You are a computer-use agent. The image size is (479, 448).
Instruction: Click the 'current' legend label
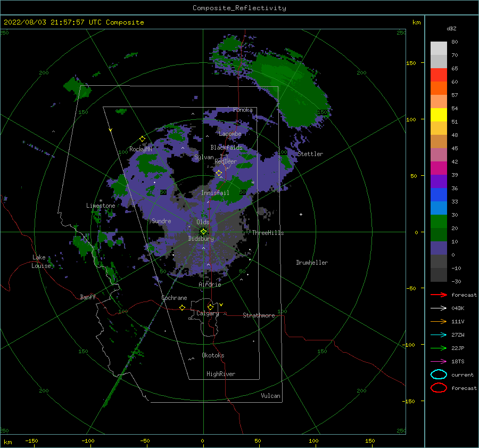(x=463, y=375)
